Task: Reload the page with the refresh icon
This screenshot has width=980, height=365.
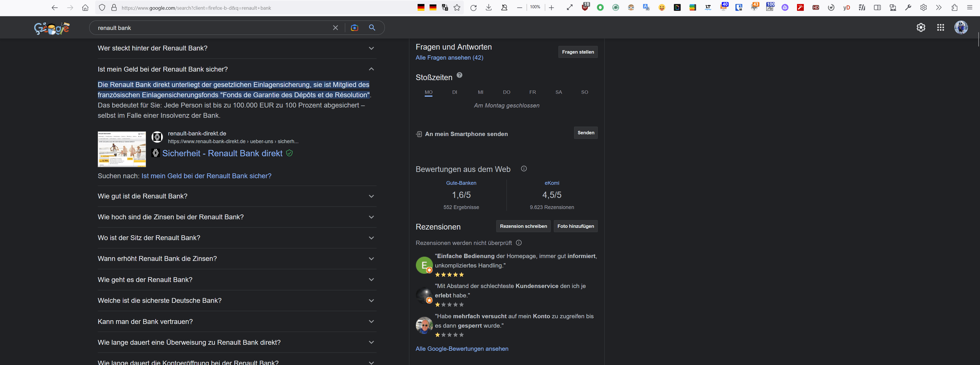Action: pos(473,8)
